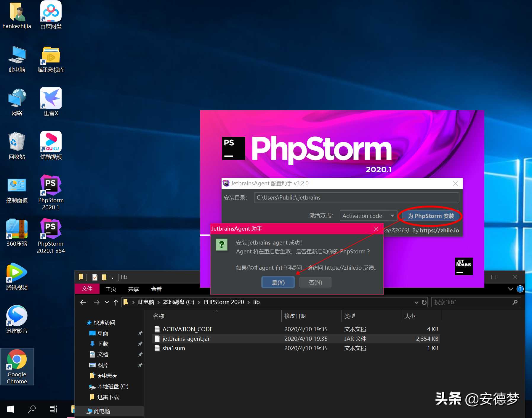Launch 优酷视频 desktop shortcut

click(x=51, y=146)
